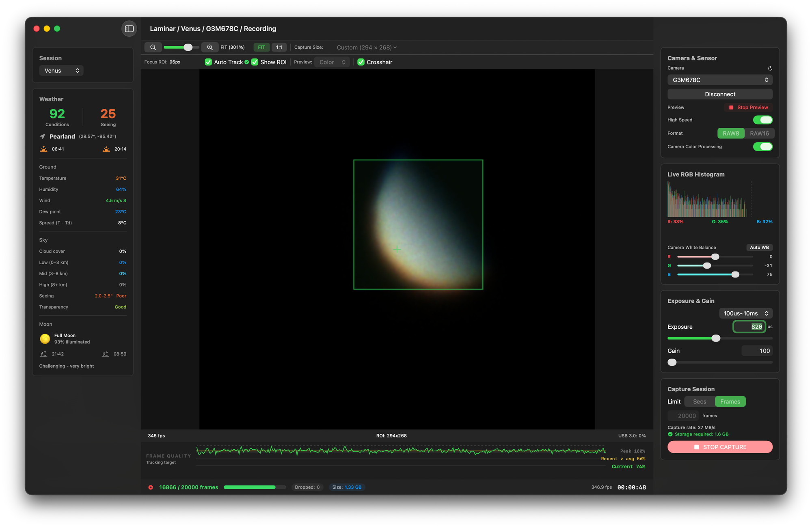The width and height of the screenshot is (812, 528).
Task: Click the capture progress bar
Action: [255, 487]
